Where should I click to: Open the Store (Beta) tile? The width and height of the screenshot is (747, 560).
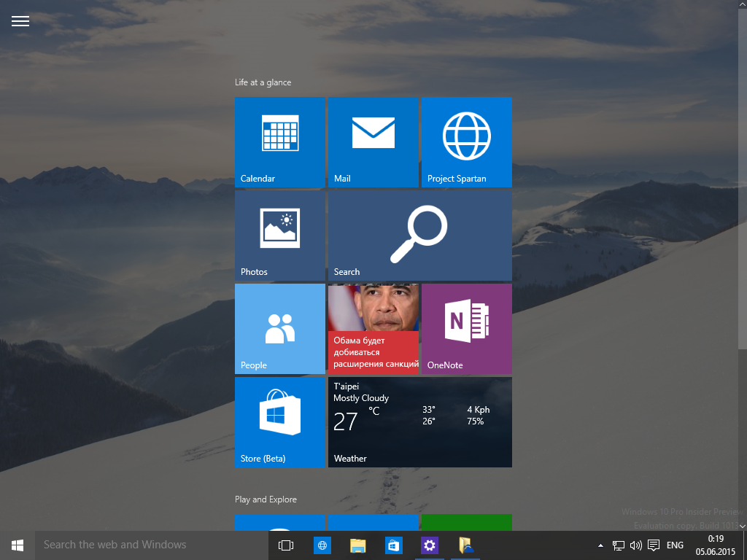coord(280,422)
